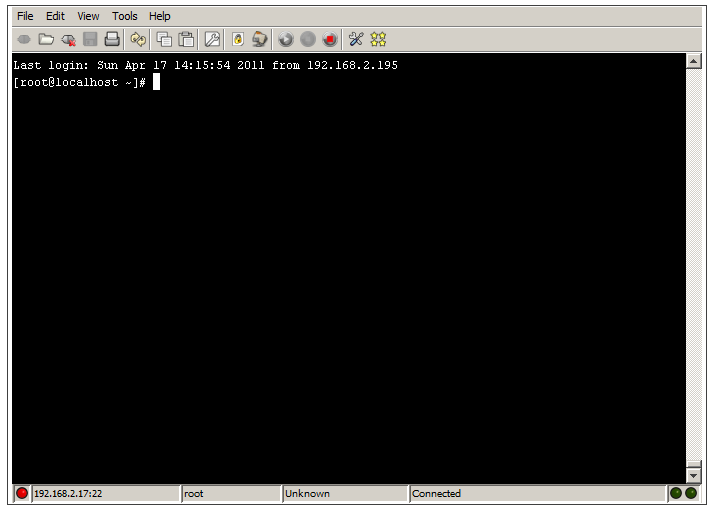Click the crossed screwdriver and wrench icon
The height and width of the screenshot is (511, 711).
click(356, 39)
